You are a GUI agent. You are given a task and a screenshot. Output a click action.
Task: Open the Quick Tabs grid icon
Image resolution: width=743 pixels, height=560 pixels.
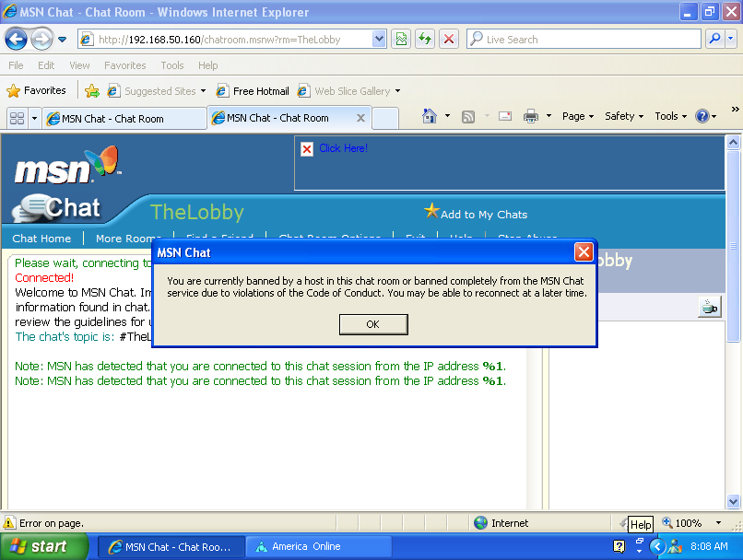coord(16,118)
